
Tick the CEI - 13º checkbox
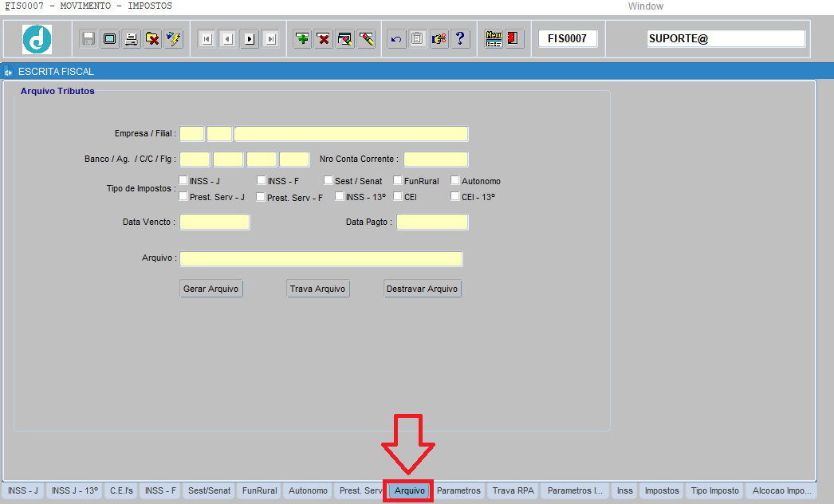[455, 196]
